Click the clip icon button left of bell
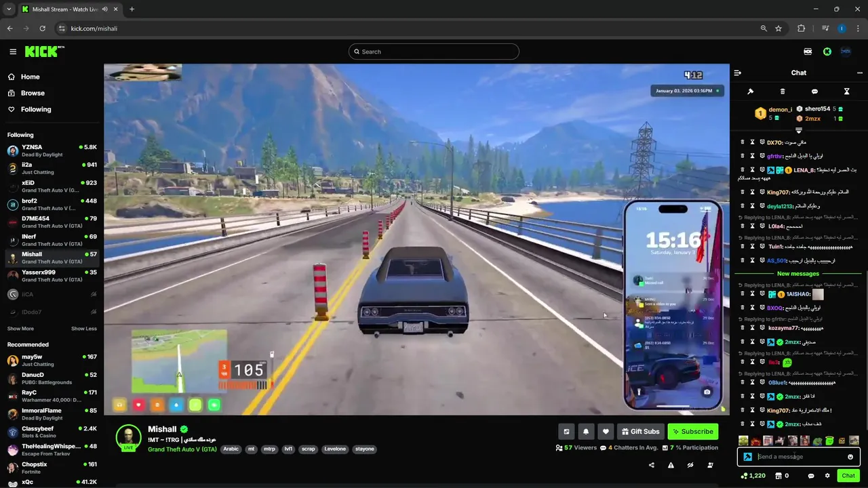The height and width of the screenshot is (488, 868). click(566, 431)
